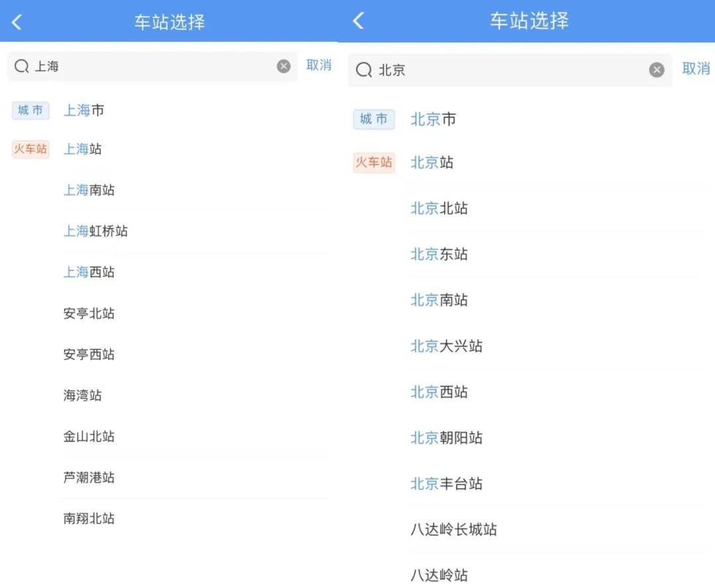Choose 金山北站 from the list

[89, 436]
